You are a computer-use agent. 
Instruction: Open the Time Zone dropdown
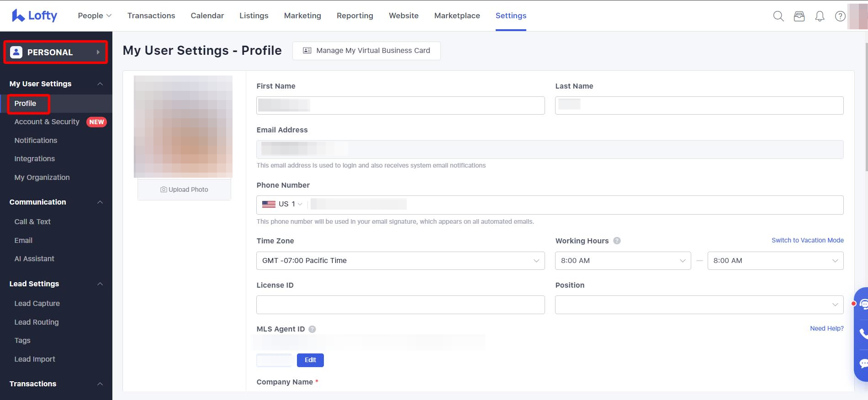pos(400,261)
